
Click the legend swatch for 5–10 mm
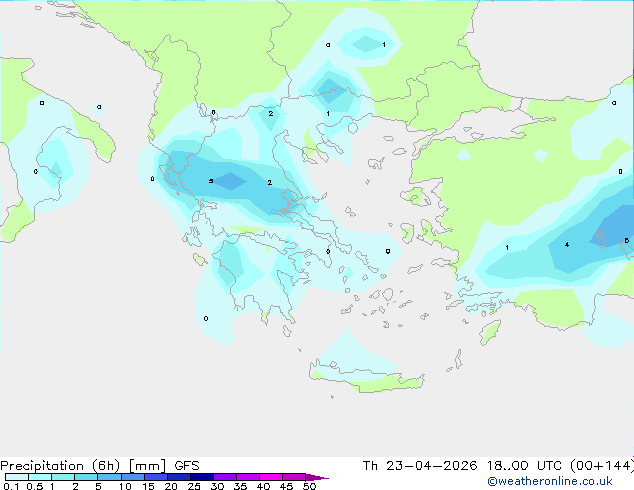point(109,477)
